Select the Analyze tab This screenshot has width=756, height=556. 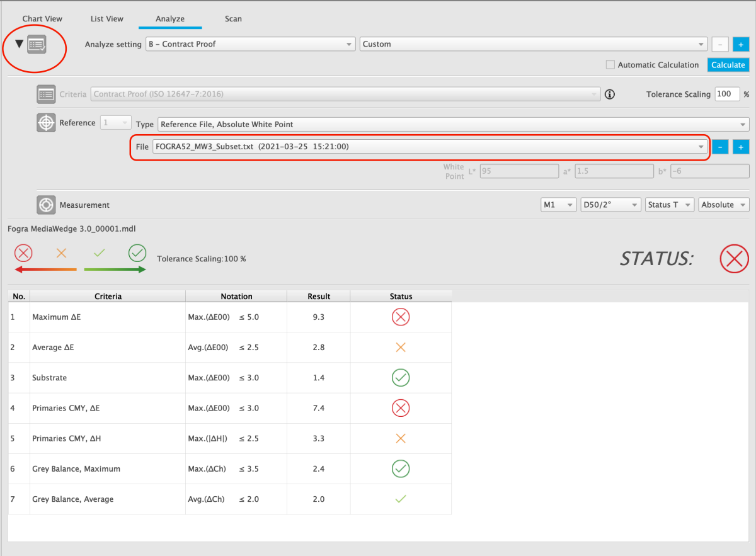tap(170, 19)
